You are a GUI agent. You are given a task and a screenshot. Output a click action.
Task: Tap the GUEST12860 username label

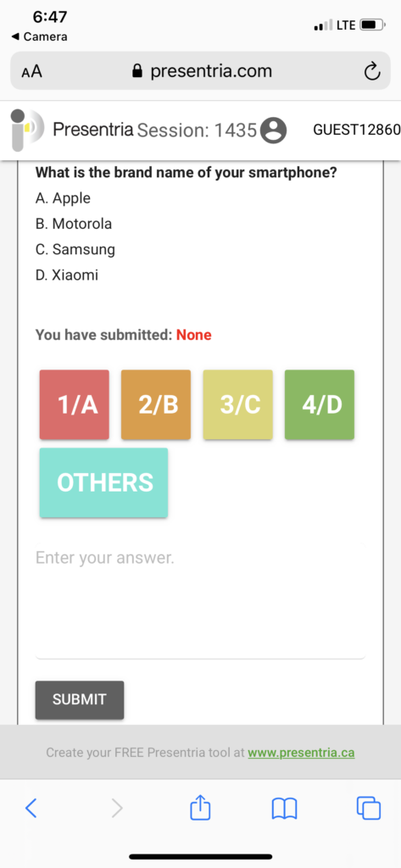point(357,130)
